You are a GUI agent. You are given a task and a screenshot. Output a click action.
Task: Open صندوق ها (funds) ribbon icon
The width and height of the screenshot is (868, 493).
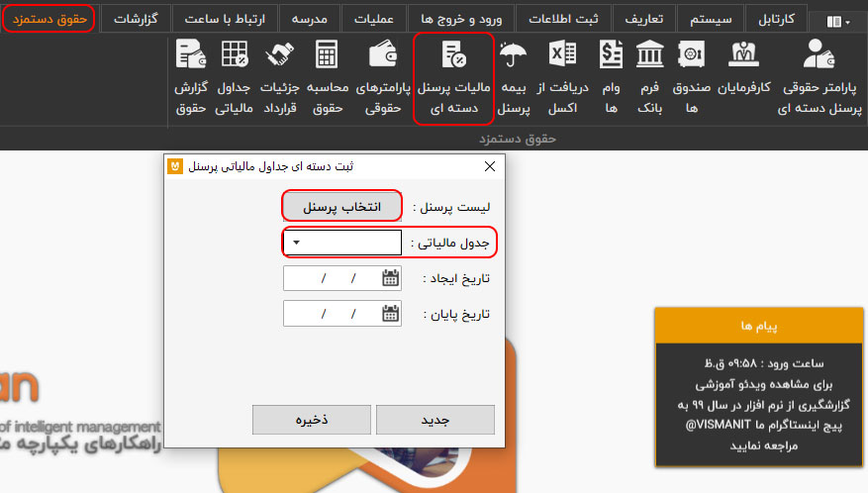tap(692, 76)
